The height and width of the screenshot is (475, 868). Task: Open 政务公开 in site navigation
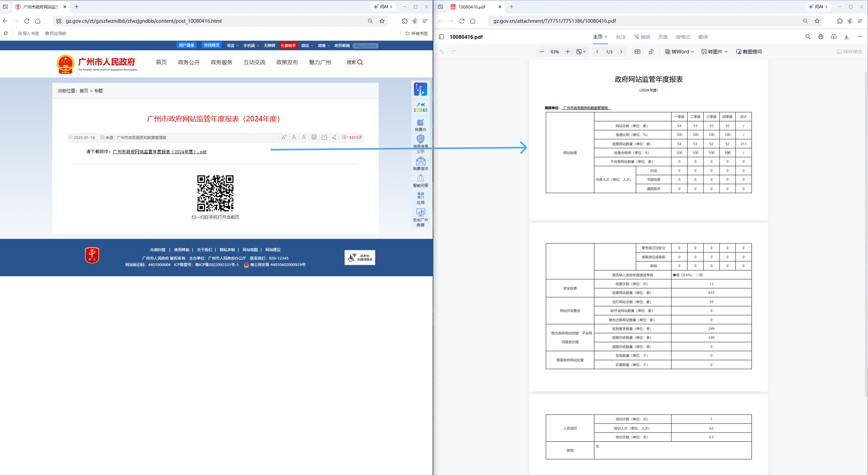click(189, 62)
